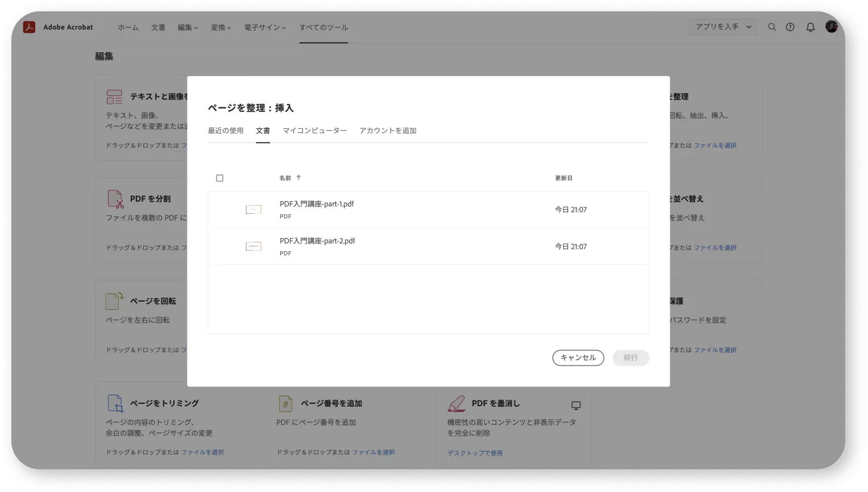Image resolution: width=868 pixels, height=492 pixels.
Task: Click 今日 21:07 date of part-1 file
Action: (571, 210)
